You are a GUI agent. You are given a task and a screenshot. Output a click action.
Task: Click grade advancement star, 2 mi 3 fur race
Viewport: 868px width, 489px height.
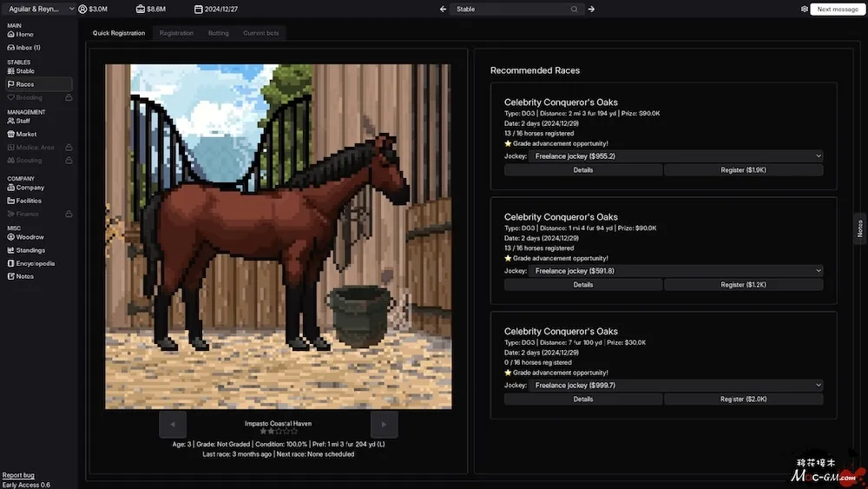coord(508,143)
